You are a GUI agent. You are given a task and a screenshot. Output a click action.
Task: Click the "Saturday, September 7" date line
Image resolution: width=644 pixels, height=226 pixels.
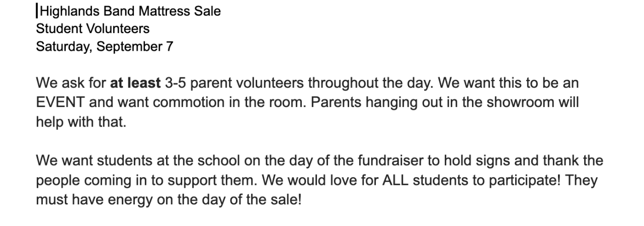(x=104, y=47)
